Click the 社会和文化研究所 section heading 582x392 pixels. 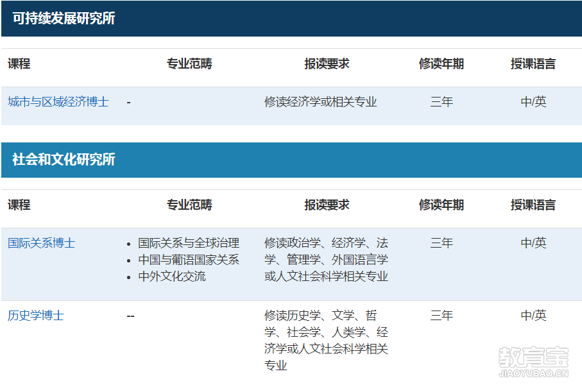tap(64, 159)
